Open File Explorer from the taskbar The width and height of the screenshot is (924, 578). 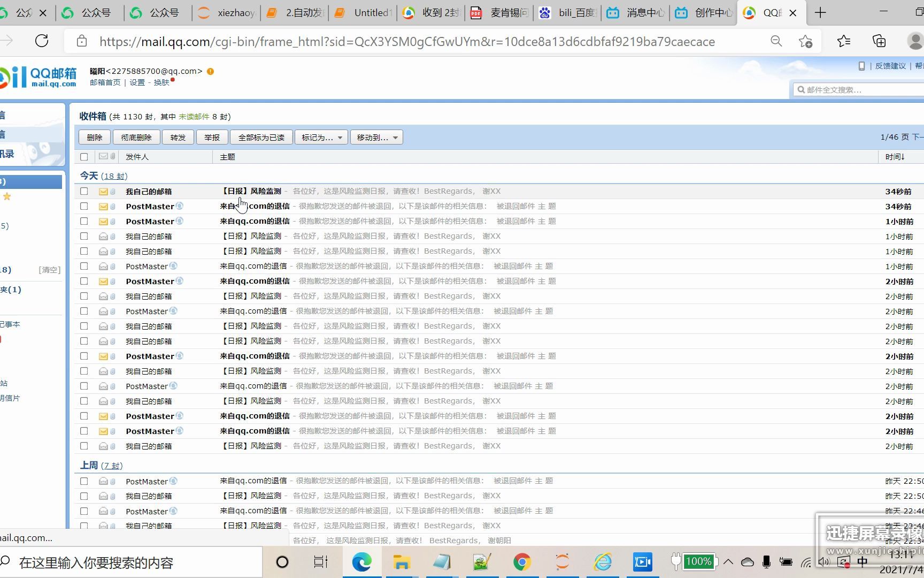[402, 562]
